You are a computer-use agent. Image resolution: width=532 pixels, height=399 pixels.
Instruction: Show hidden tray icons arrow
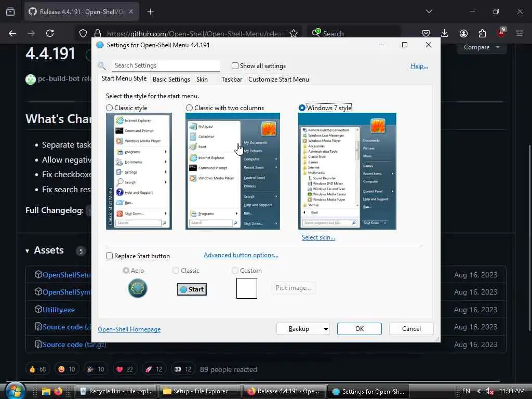478,391
